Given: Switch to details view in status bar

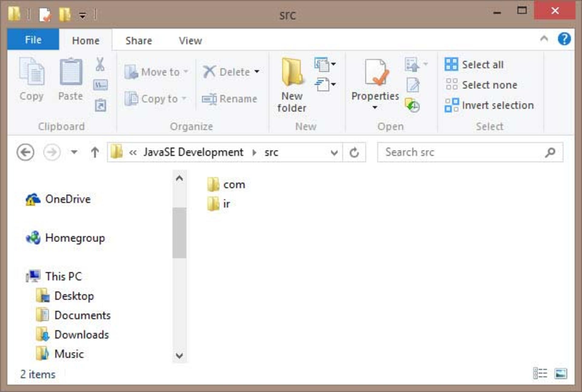Looking at the screenshot, I should pyautogui.click(x=540, y=374).
